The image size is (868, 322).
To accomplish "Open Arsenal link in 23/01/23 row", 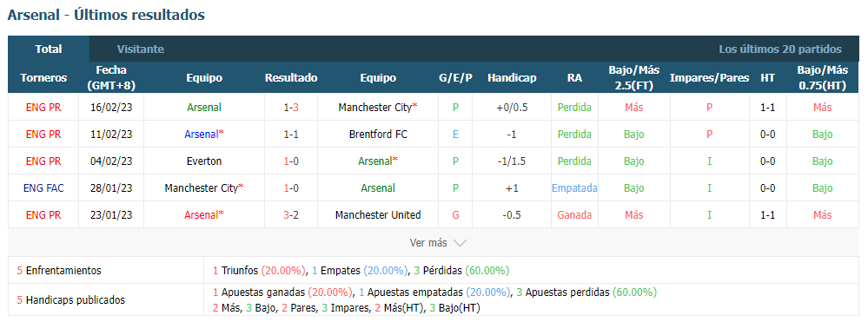I will 202,215.
